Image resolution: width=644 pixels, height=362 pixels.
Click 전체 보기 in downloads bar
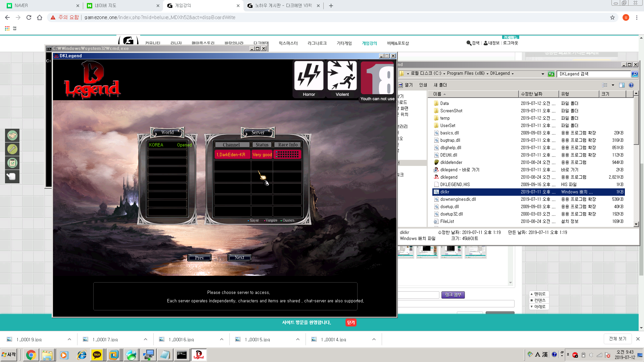(x=618, y=339)
